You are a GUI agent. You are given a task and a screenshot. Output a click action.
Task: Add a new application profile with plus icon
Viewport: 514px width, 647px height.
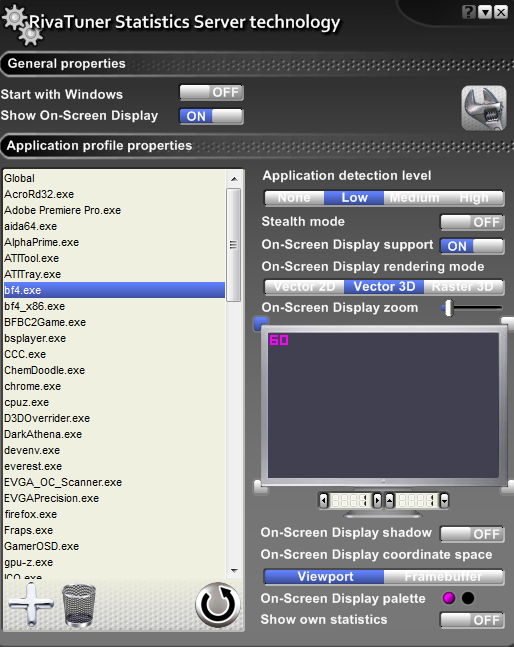tap(31, 604)
